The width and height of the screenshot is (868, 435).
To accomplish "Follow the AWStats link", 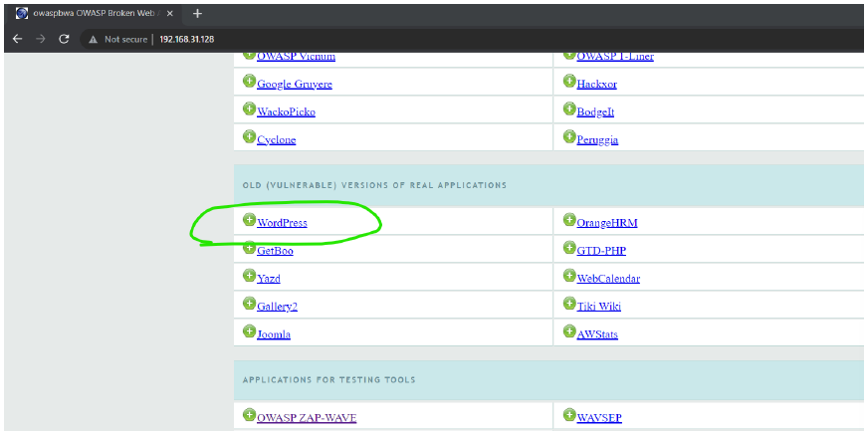I will [x=597, y=334].
